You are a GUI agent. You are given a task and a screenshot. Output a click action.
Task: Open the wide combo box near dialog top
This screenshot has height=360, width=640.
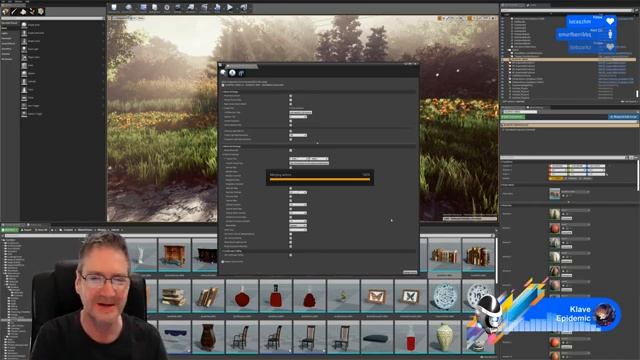pos(301,112)
